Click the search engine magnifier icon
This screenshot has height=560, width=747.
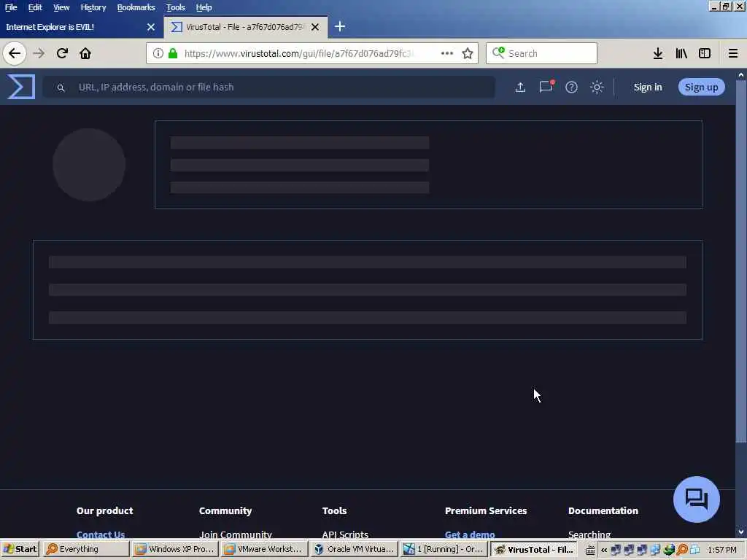pos(498,52)
